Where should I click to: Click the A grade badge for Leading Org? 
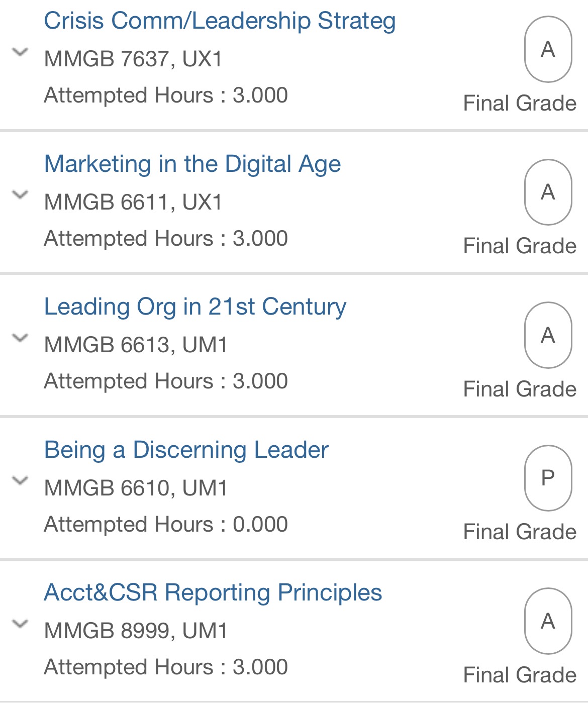click(548, 335)
